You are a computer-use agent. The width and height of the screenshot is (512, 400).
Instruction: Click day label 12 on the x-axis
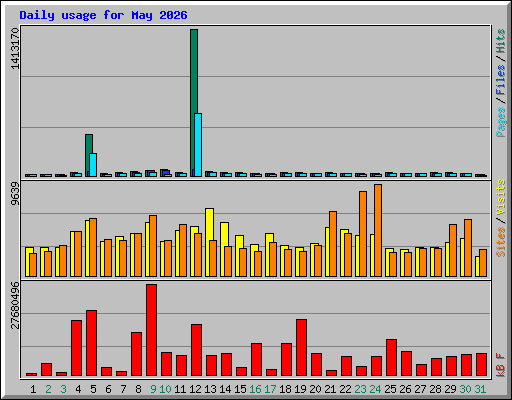point(195,389)
